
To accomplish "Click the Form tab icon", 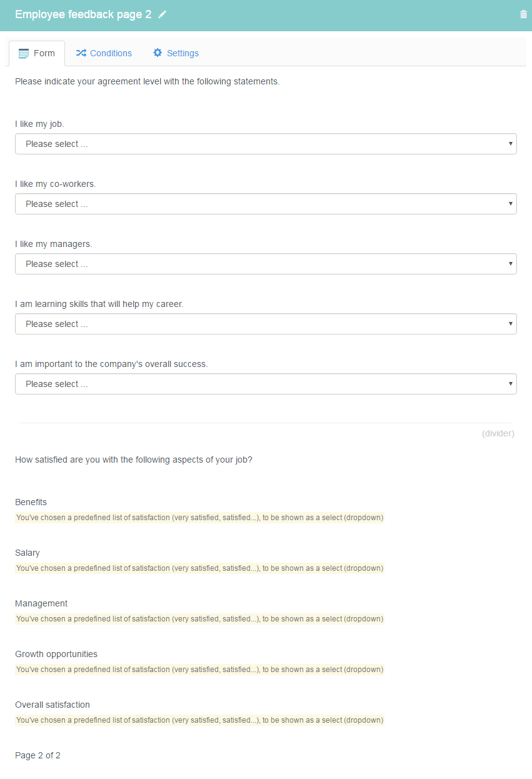I will coord(24,54).
